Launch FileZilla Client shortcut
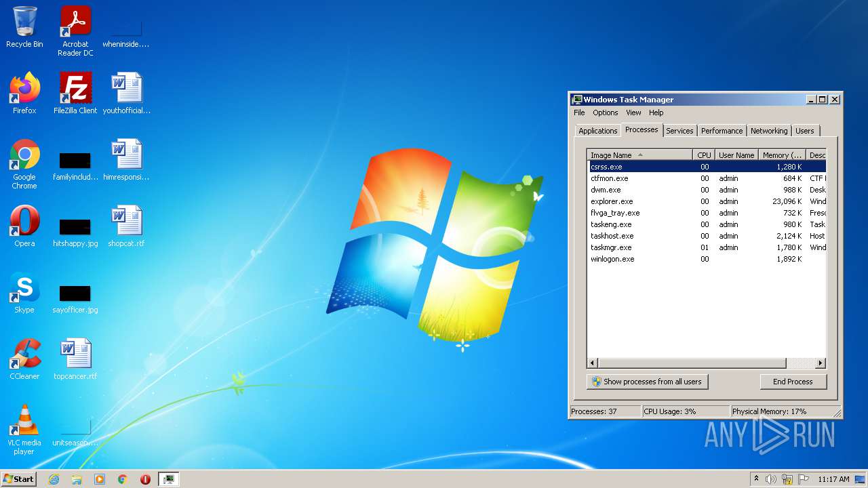868x488 pixels. point(75,94)
